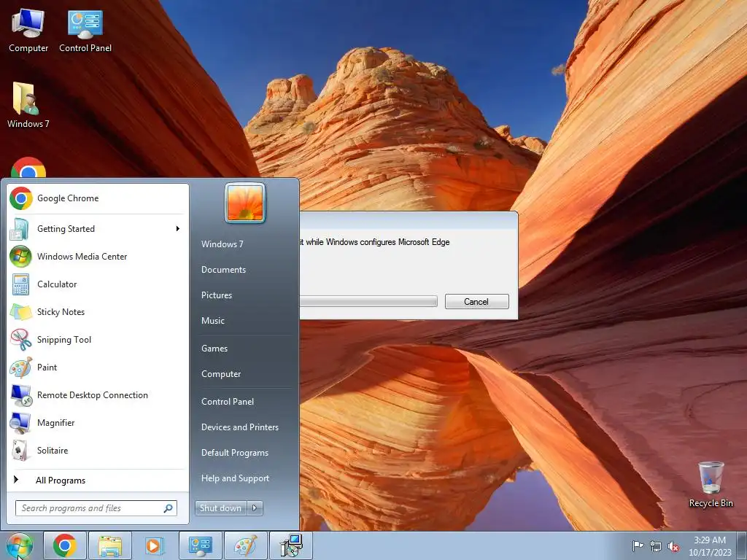Viewport: 747px width, 560px height.
Task: Click the Start orb button
Action: point(20,545)
